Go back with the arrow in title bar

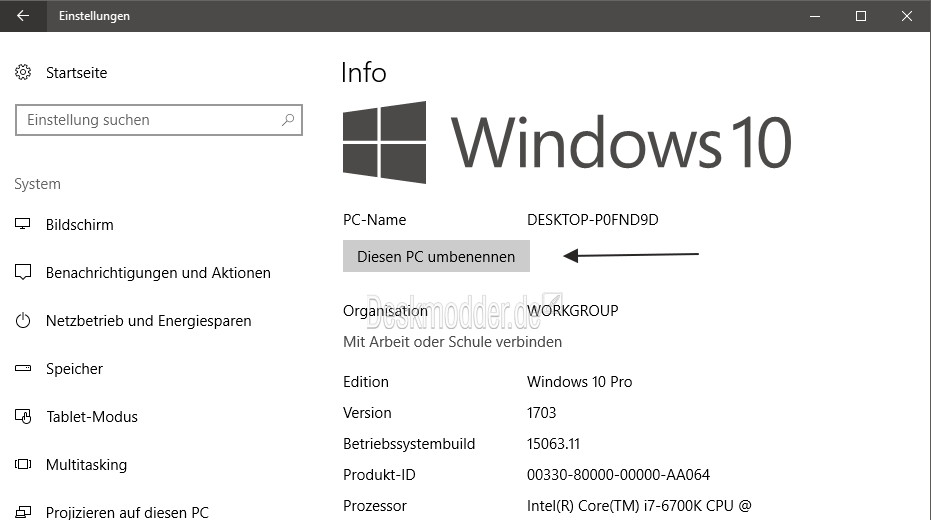coord(23,15)
